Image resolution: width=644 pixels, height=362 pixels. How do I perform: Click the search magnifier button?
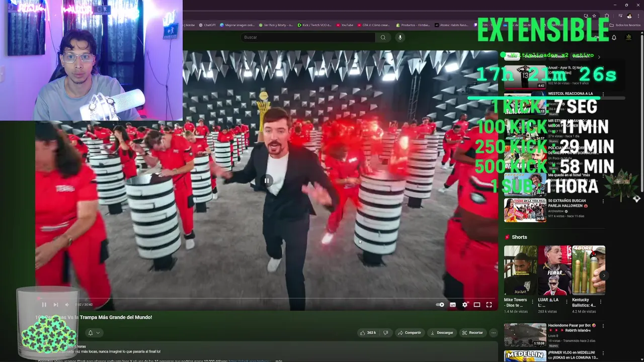click(383, 37)
